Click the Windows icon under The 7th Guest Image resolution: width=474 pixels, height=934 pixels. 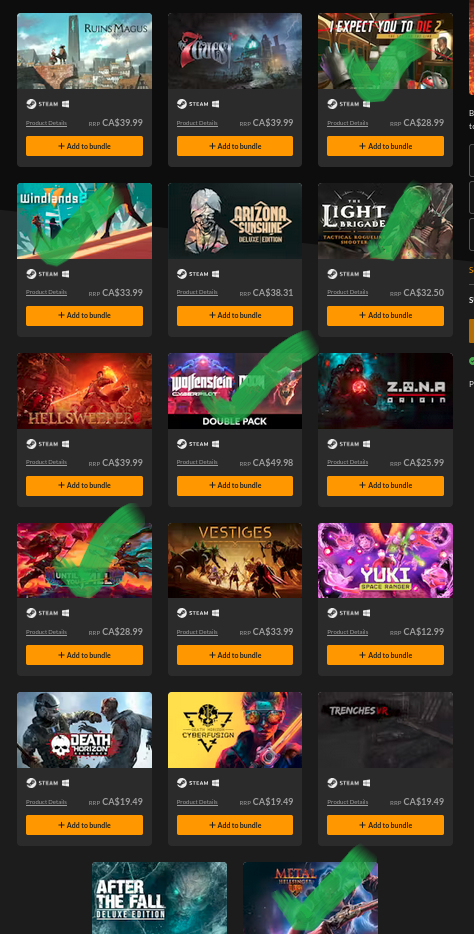tap(216, 104)
